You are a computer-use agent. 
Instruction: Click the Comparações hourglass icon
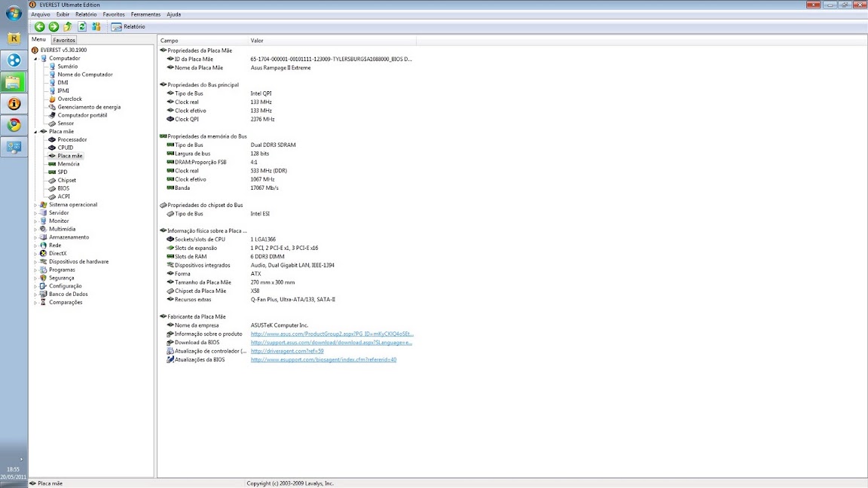[x=43, y=302]
